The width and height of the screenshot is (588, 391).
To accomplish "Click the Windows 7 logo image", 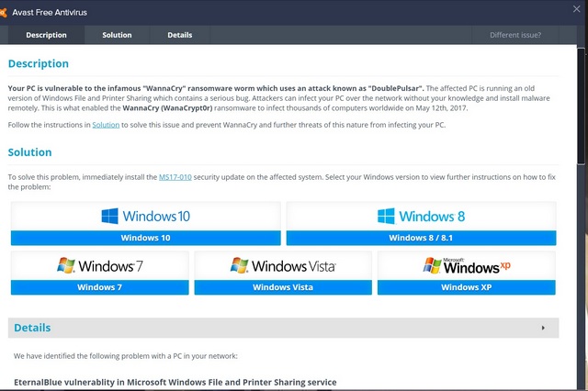I will point(100,266).
